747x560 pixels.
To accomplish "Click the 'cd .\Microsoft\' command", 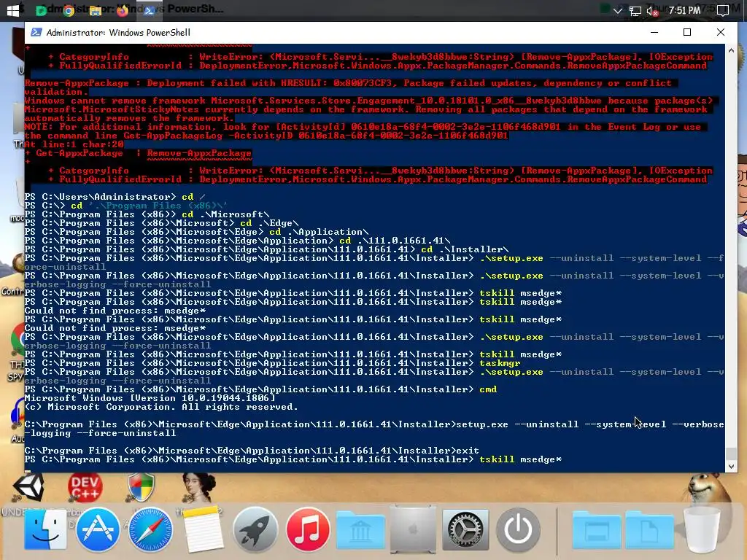I will click(x=226, y=214).
